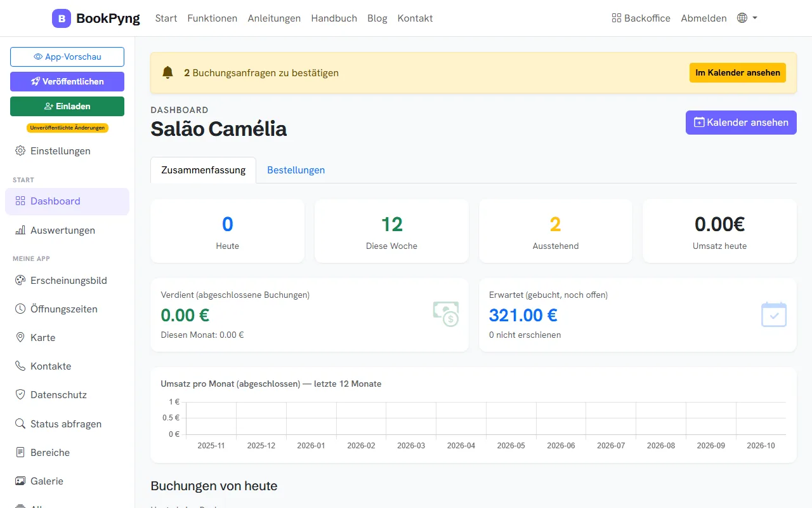This screenshot has height=508, width=812.
Task: Click the 321.00 € expected amount
Action: [523, 315]
